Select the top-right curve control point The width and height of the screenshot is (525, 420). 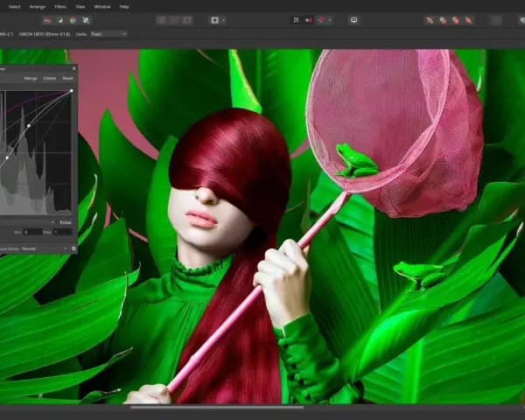72,91
